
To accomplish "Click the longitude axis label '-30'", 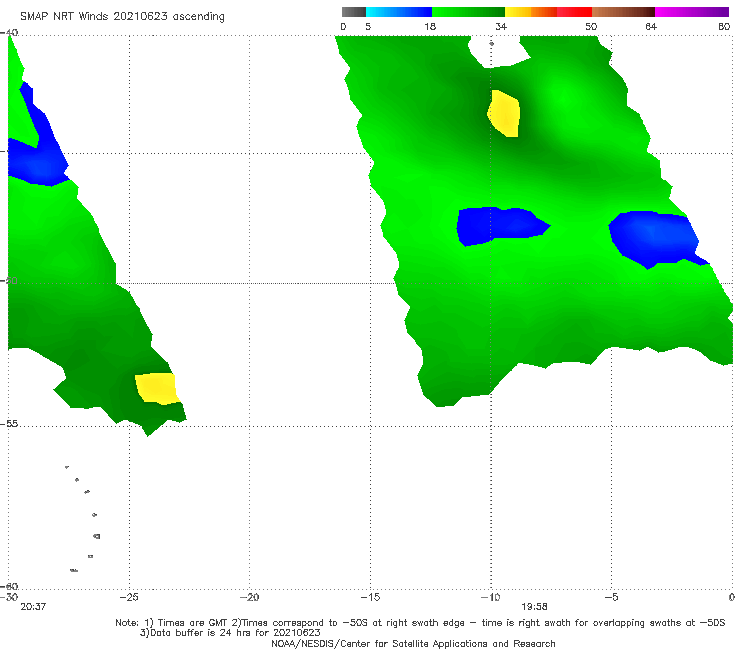I will point(9,597).
